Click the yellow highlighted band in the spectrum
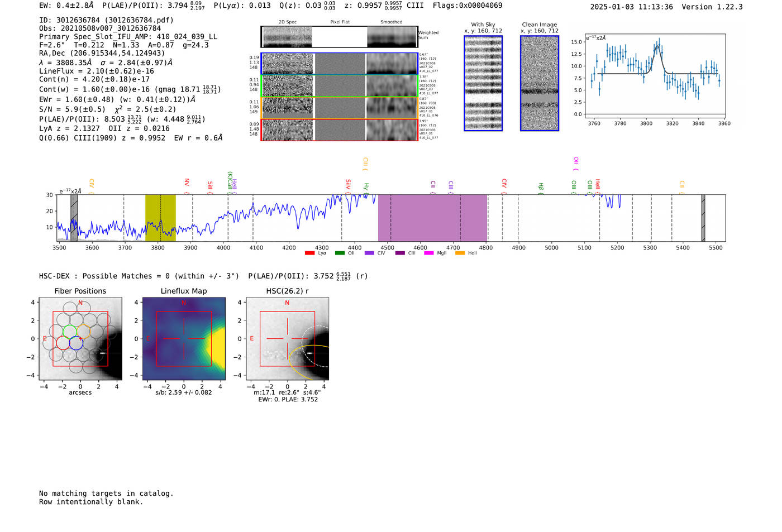Screen dimensions: 782x532 coord(160,218)
